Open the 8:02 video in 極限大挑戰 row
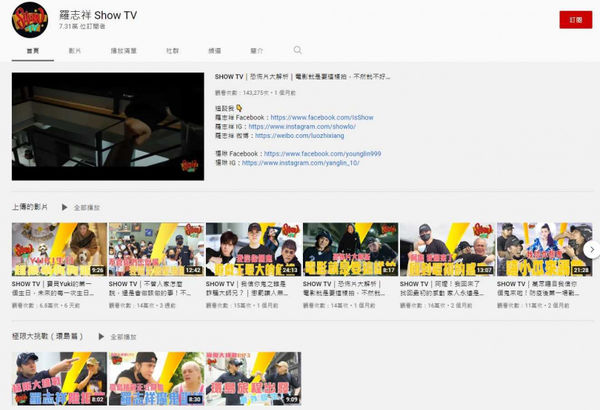The width and height of the screenshot is (600, 410). (x=58, y=378)
